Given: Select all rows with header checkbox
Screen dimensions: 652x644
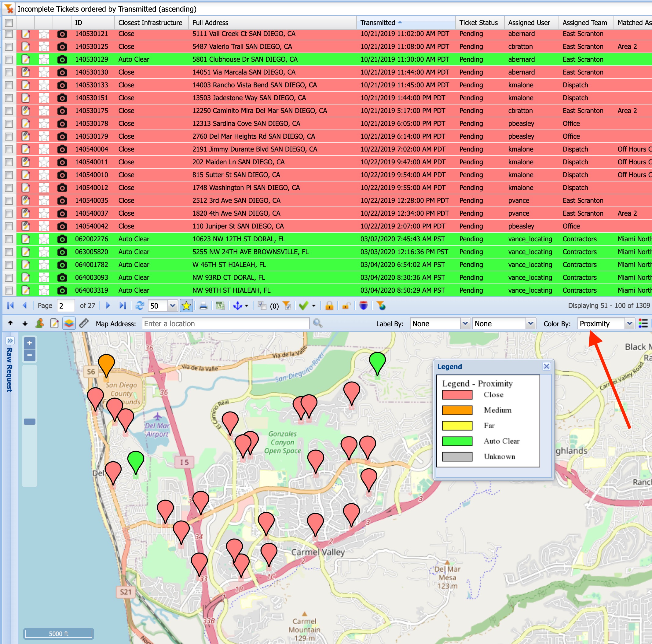Looking at the screenshot, I should click(9, 23).
